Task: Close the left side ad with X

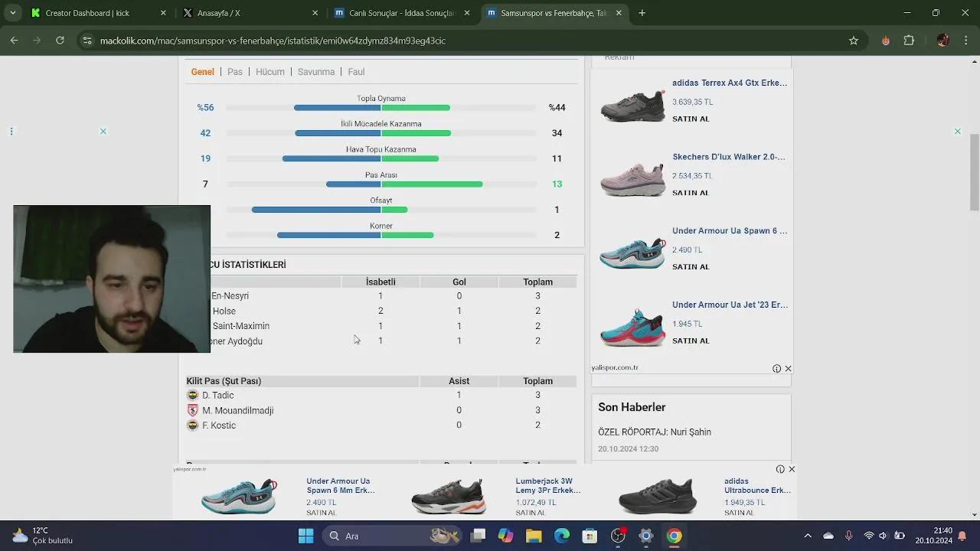Action: coord(103,132)
